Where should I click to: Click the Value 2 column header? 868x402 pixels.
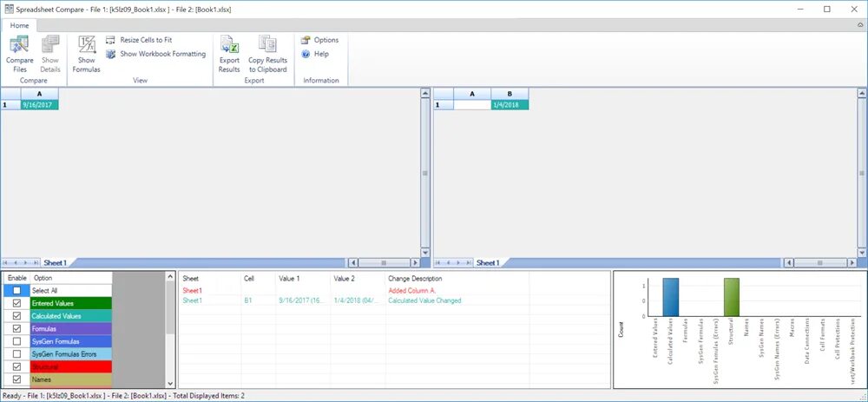pos(358,279)
